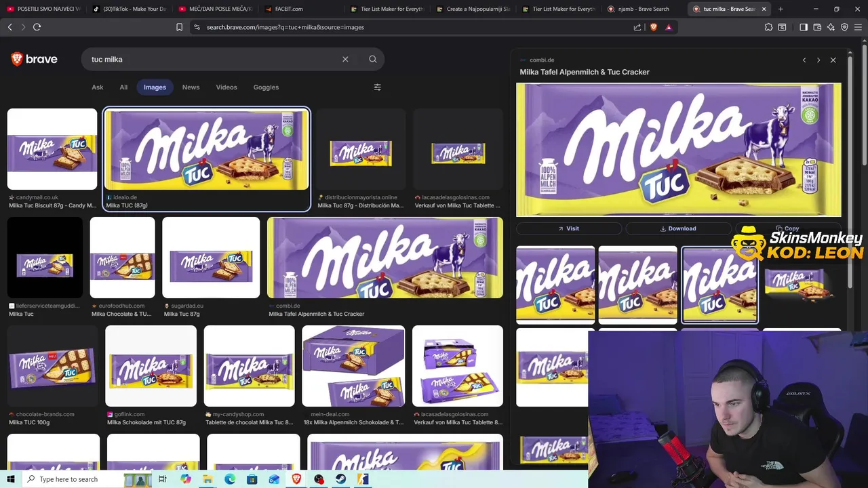
Task: Switch to Create a Najpopularniji browser tab
Action: (472, 9)
